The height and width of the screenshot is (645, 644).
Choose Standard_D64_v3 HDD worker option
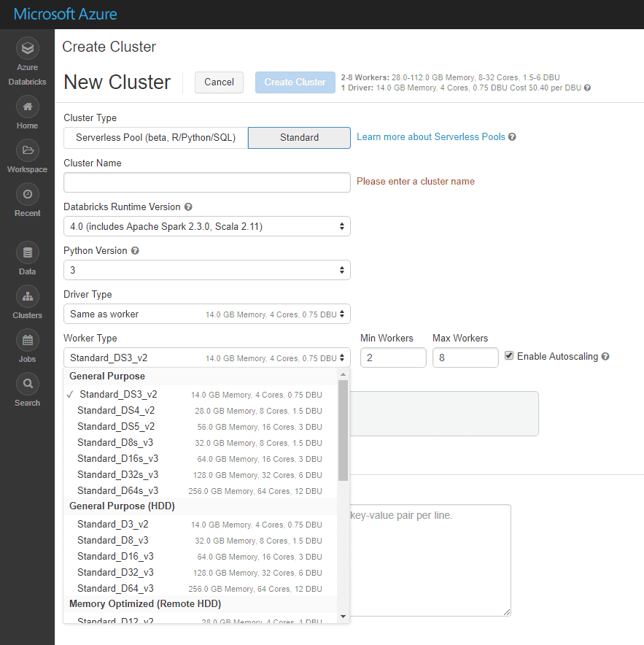pos(201,589)
